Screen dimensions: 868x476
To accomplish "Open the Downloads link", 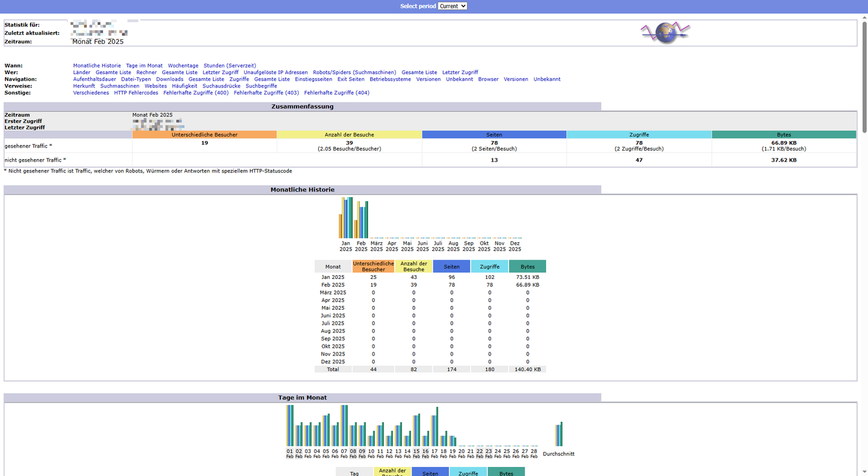I will point(169,80).
